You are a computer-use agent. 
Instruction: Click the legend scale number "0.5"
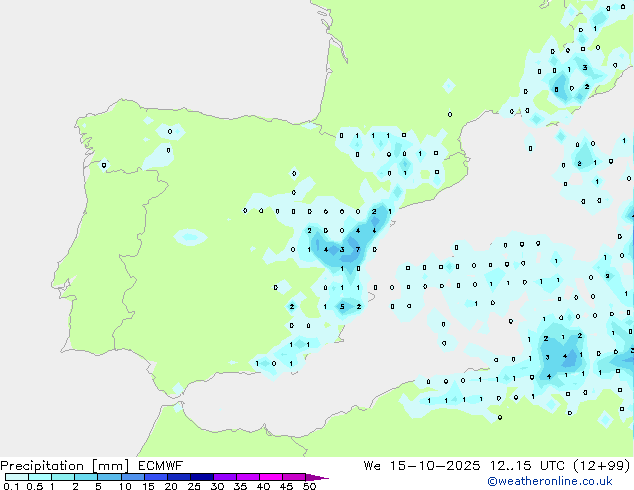pos(35,486)
